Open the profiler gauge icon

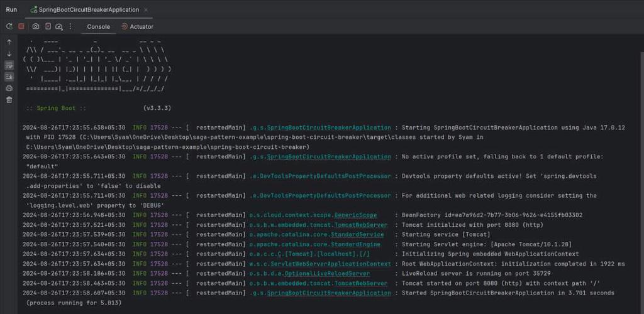[x=58, y=26]
